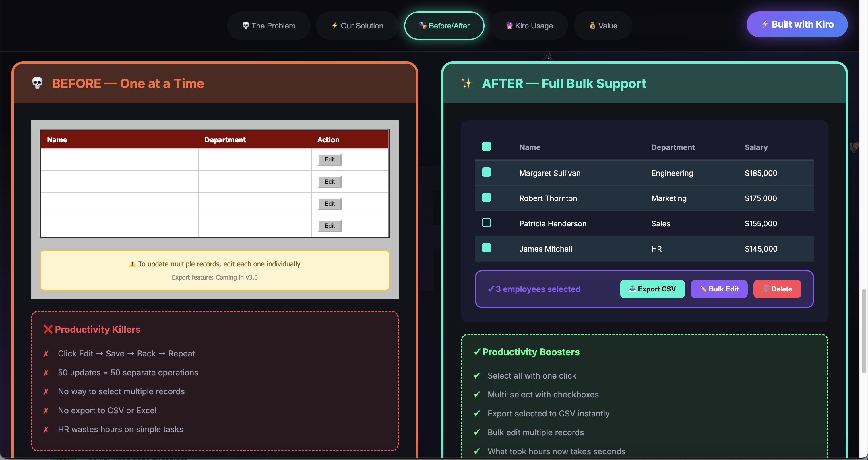Click the skull icon in the BEFORE header

point(37,83)
